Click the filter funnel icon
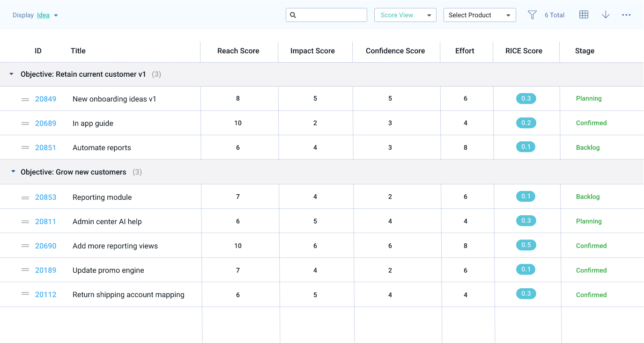The height and width of the screenshot is (343, 644). tap(532, 15)
